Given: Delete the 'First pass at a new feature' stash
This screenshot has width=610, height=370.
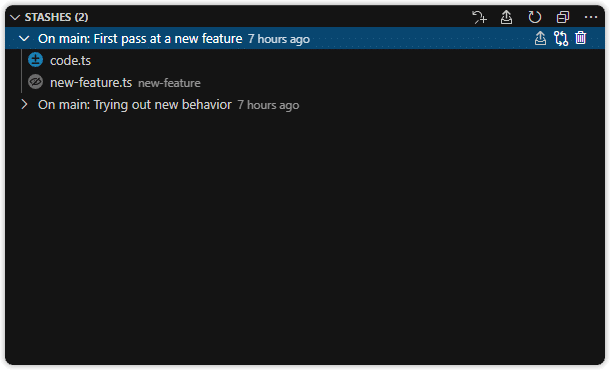Looking at the screenshot, I should coord(581,38).
